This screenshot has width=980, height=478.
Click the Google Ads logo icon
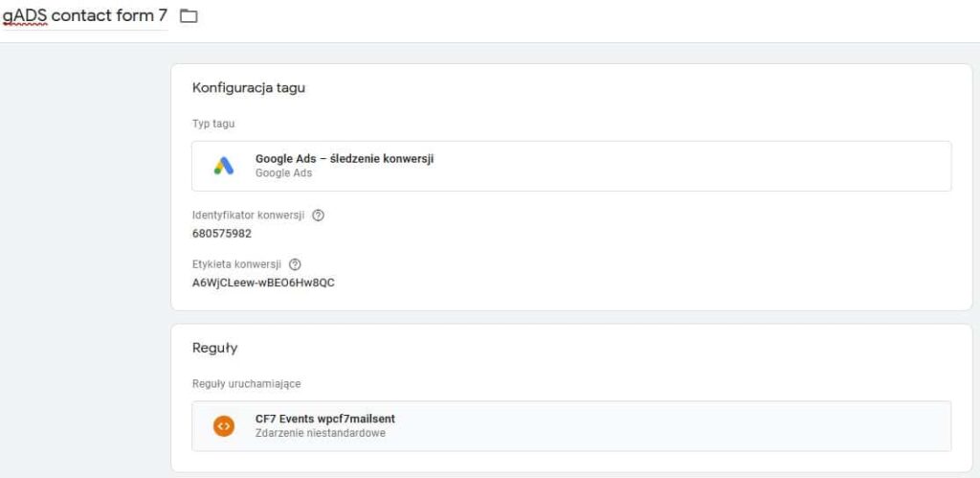223,166
